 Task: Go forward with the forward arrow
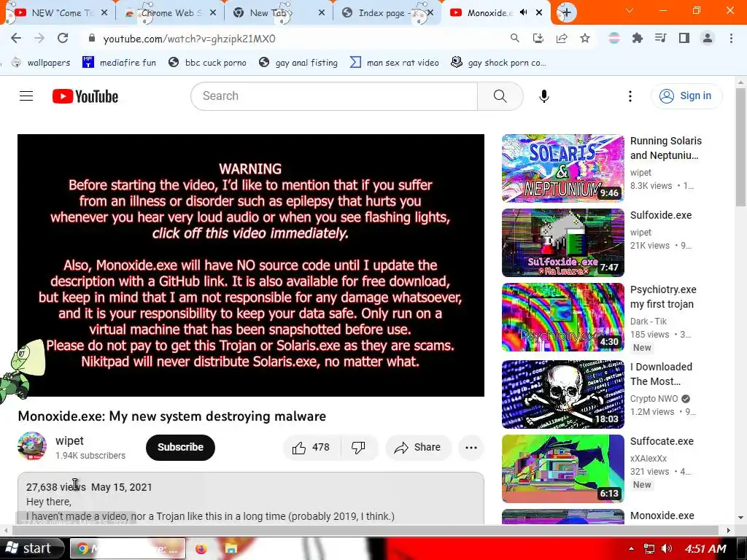point(39,39)
